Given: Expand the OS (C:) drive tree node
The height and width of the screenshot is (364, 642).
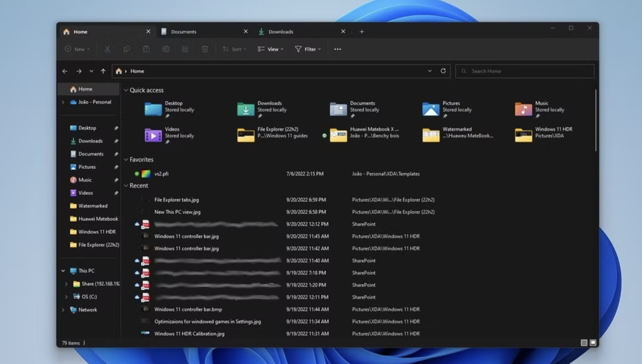Looking at the screenshot, I should tap(66, 297).
